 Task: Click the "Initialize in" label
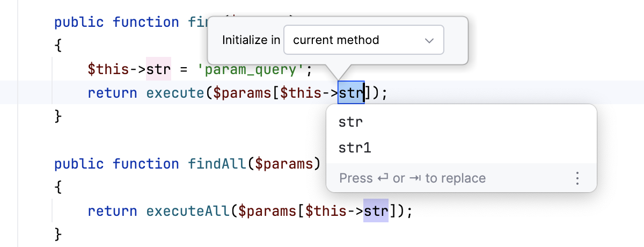(x=251, y=40)
